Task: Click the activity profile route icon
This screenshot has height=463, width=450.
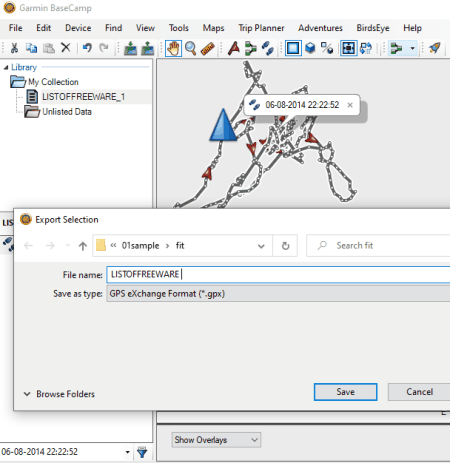Action: pos(396,48)
